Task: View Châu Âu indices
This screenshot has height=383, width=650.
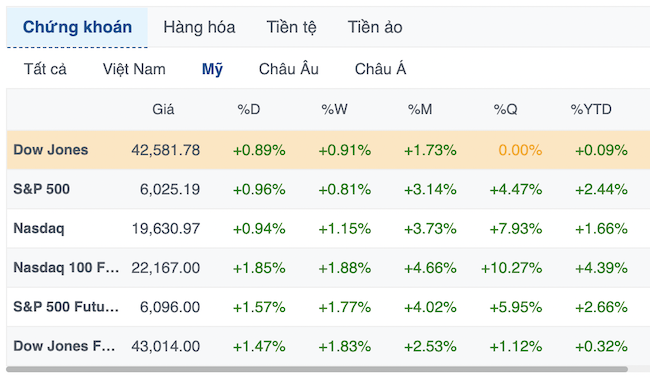Action: (289, 69)
